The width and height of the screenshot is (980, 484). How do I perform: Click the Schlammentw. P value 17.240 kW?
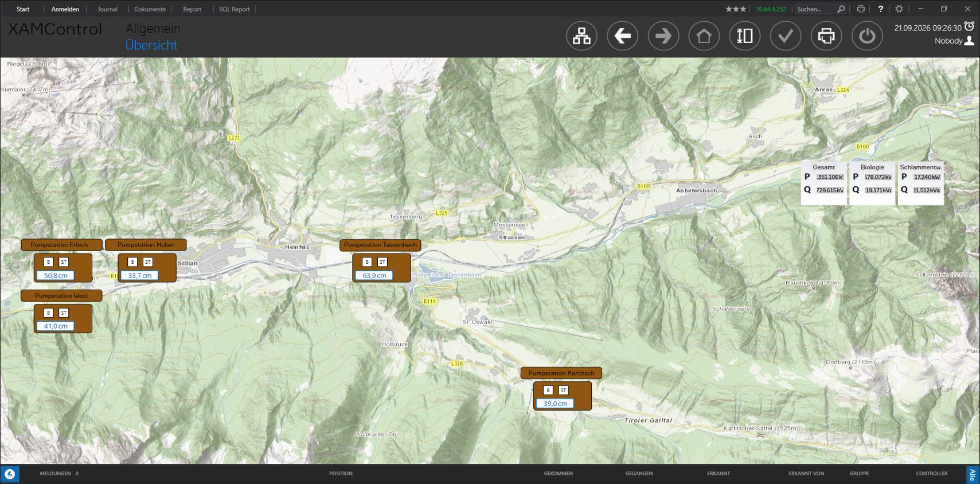click(x=927, y=177)
